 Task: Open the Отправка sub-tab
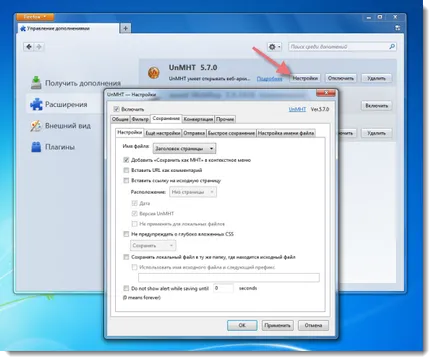point(194,133)
